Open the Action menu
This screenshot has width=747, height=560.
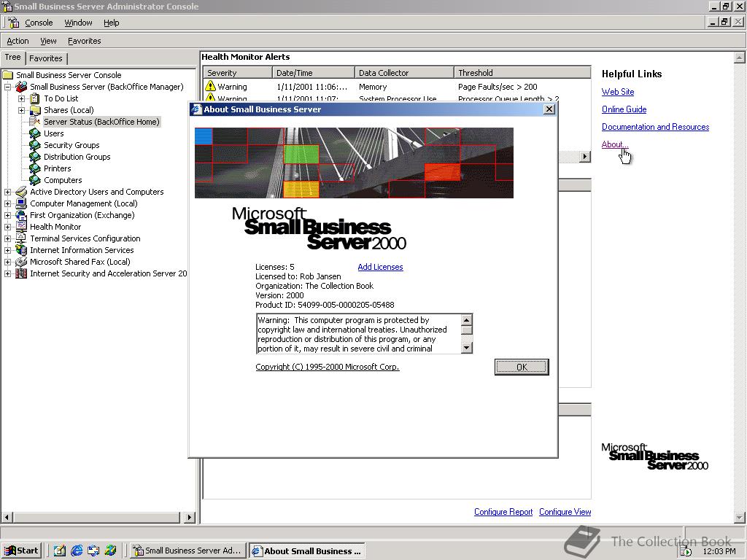point(18,41)
